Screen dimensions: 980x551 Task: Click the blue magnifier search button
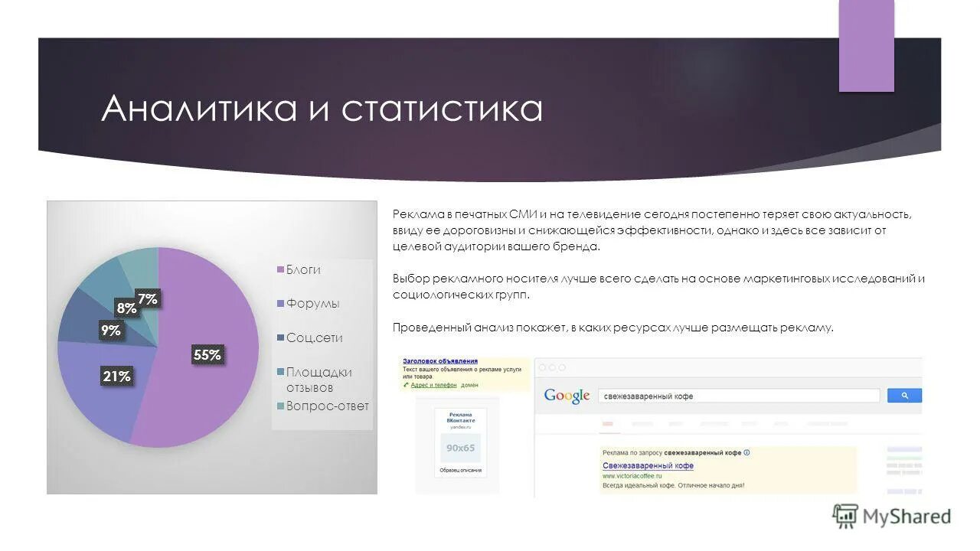click(905, 396)
